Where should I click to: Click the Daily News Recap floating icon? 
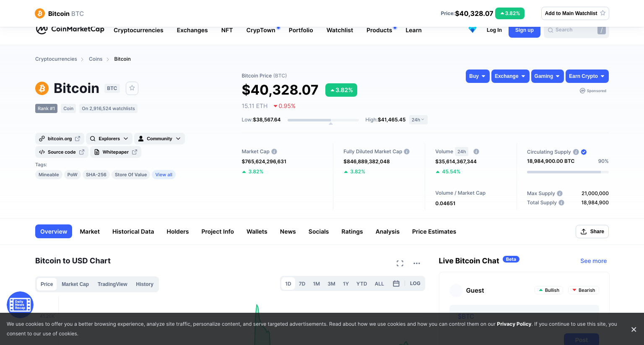click(x=20, y=304)
